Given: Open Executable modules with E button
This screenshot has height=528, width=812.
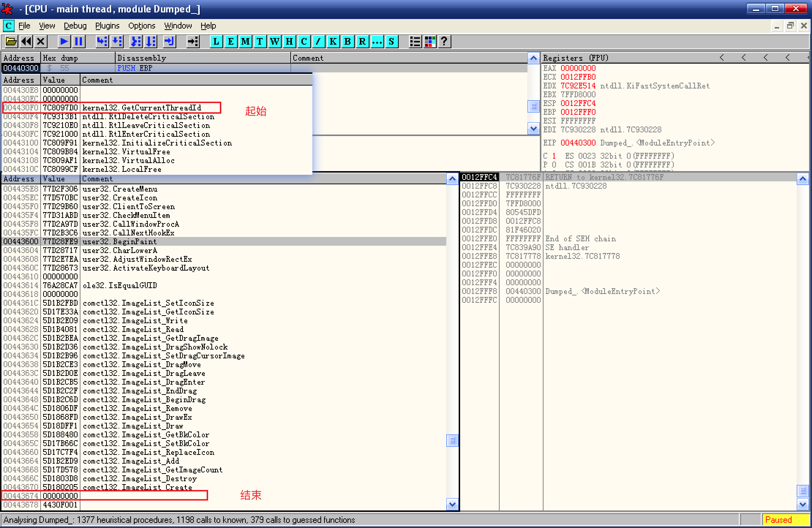Looking at the screenshot, I should coord(231,42).
